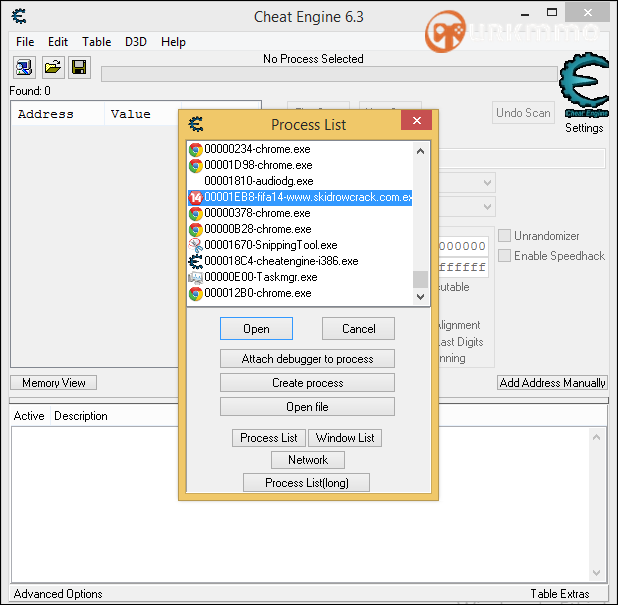Open the D3D menu

coord(136,42)
